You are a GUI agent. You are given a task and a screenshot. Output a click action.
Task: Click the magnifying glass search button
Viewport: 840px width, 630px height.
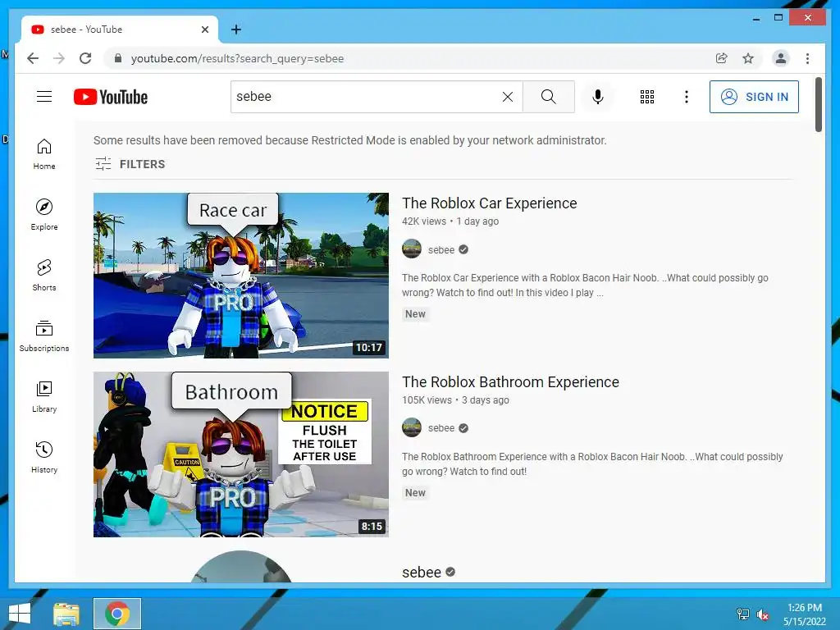(549, 97)
